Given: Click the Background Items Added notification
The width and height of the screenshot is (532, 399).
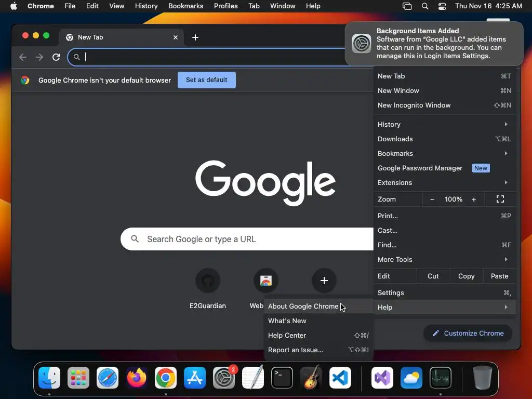Looking at the screenshot, I should (434, 44).
